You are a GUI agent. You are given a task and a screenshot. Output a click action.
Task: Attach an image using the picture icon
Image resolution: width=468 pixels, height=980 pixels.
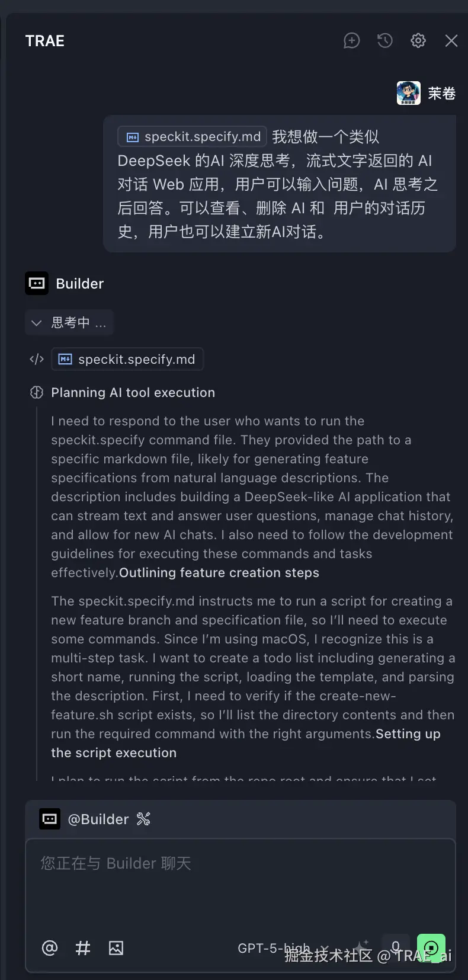(116, 948)
